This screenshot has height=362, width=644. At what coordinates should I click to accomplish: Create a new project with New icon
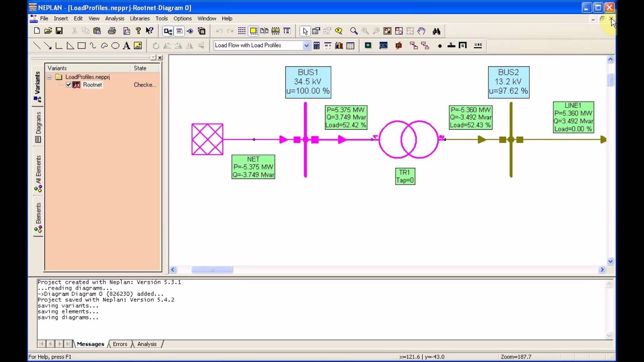tap(37, 31)
